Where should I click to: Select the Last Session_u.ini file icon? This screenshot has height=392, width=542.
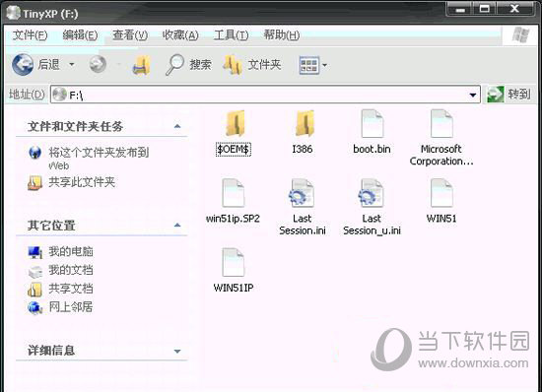371,193
